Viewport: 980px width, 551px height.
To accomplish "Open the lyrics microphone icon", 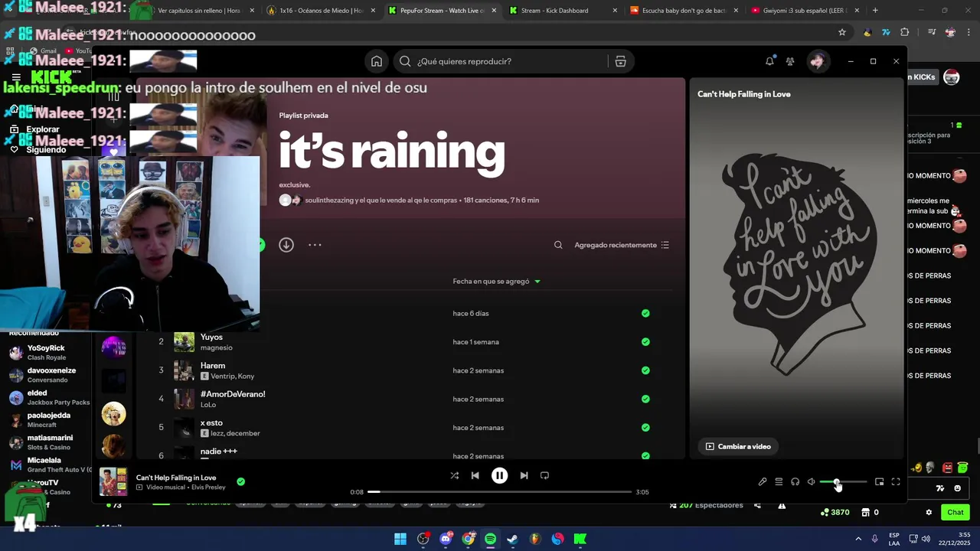I will tap(763, 482).
